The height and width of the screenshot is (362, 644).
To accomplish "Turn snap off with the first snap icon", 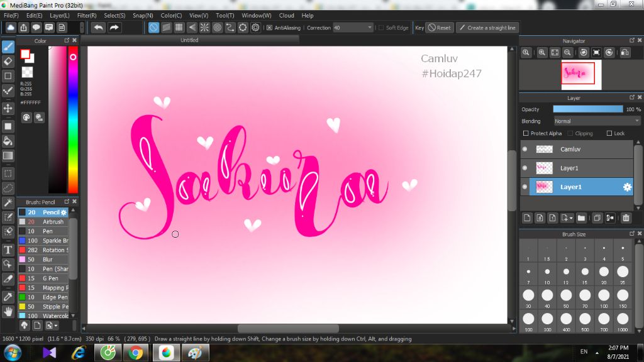I will tap(153, 28).
